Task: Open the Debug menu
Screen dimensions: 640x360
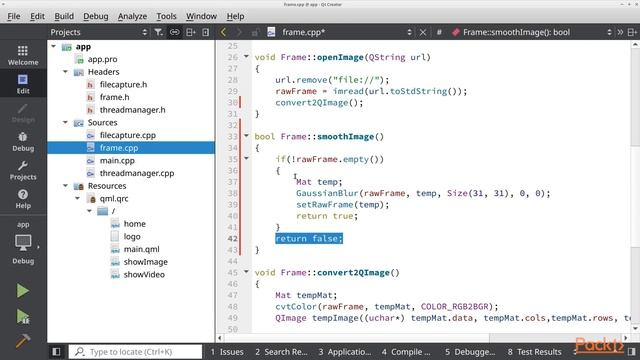Action: 96,16
